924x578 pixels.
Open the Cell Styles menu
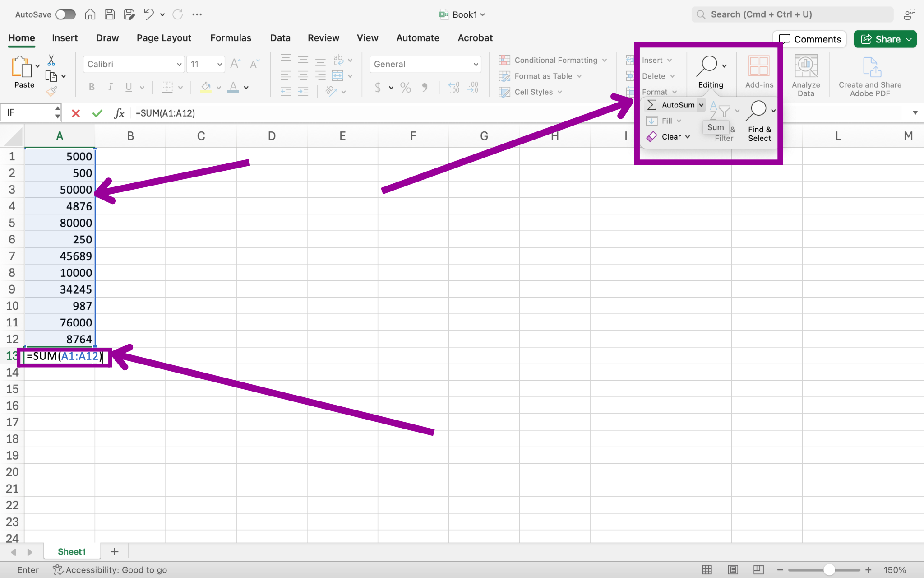pos(531,92)
